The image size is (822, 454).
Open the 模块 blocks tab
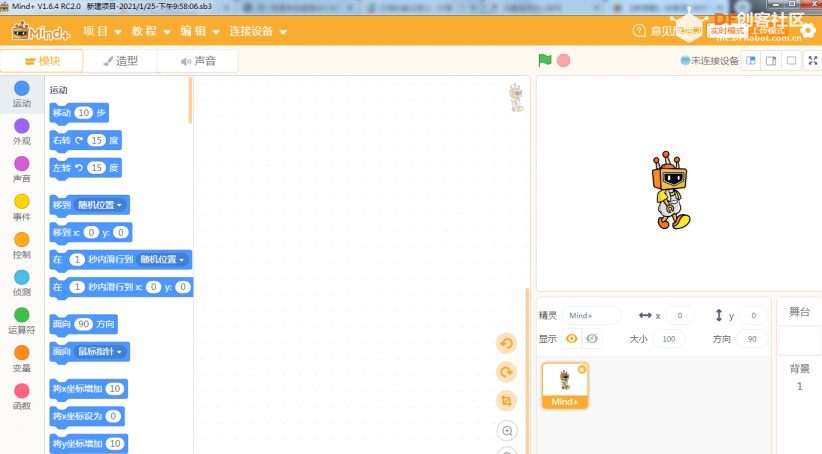[x=42, y=61]
